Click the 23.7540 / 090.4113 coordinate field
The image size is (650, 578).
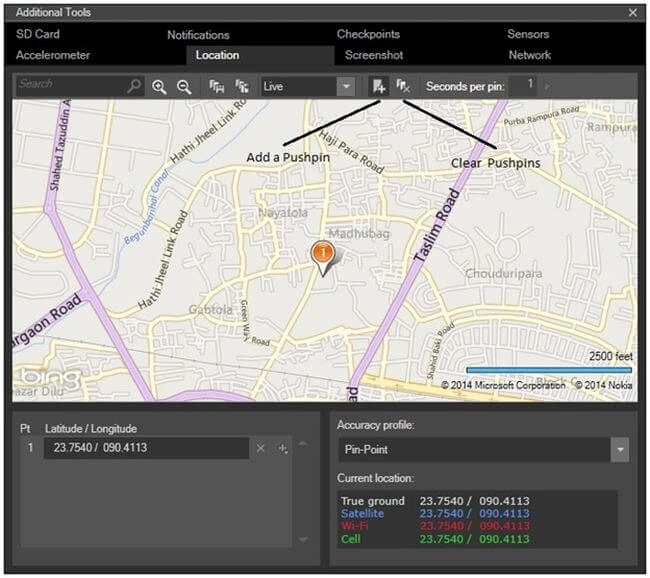(x=146, y=448)
